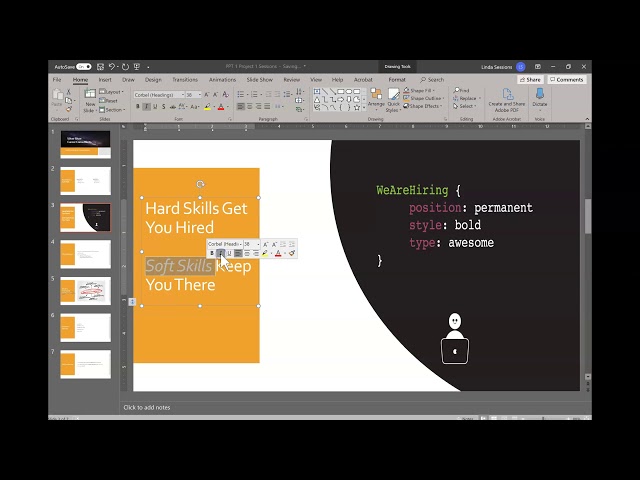Image resolution: width=640 pixels, height=480 pixels.
Task: Select the right arrow shape in gallery
Action: click(340, 100)
